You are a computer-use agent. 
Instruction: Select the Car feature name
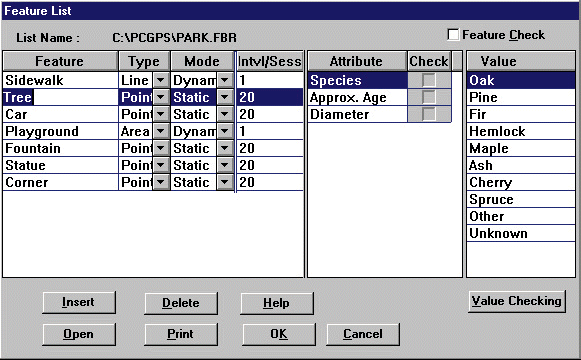tap(60, 114)
